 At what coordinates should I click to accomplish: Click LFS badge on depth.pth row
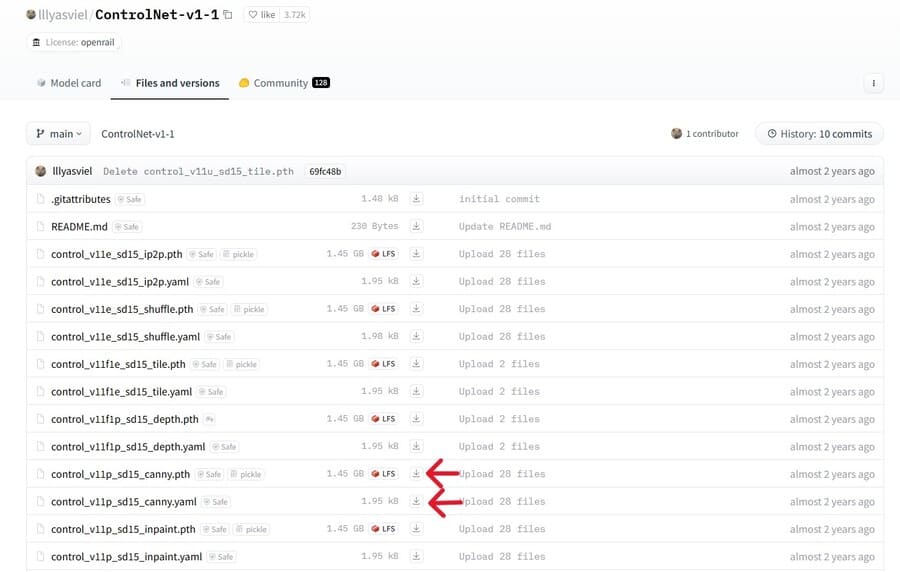point(383,419)
